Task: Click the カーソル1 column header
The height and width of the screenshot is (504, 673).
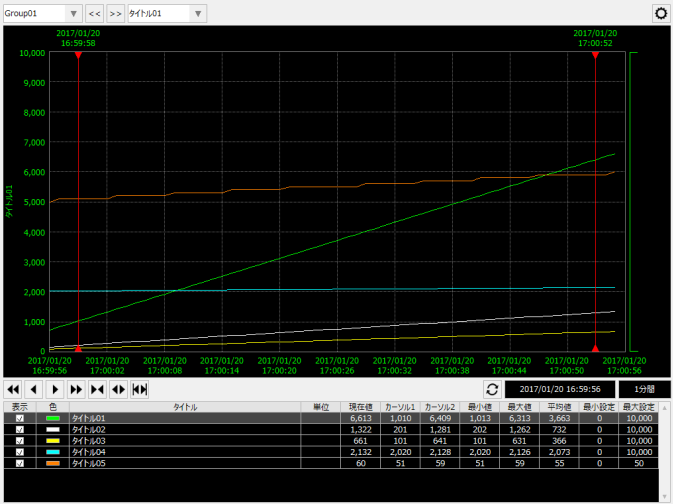Action: coord(400,407)
